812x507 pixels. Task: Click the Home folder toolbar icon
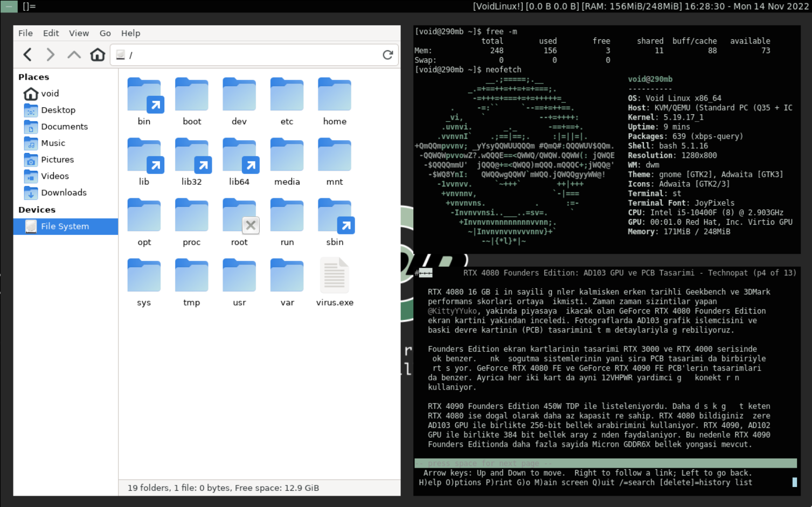pyautogui.click(x=98, y=55)
